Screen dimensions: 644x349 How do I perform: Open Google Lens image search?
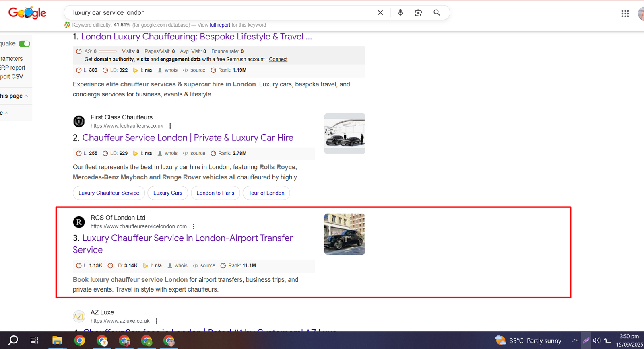[x=418, y=13]
